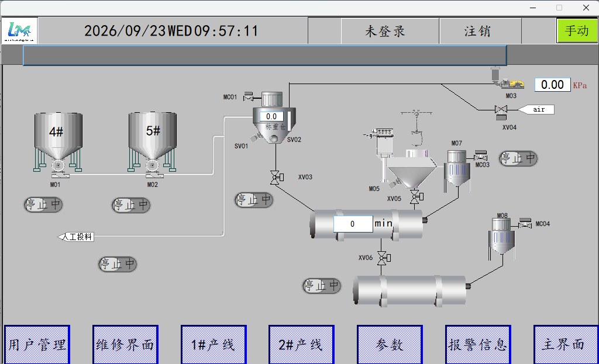Switch the green 手动 manual mode button
This screenshot has width=599, height=364.
click(577, 30)
